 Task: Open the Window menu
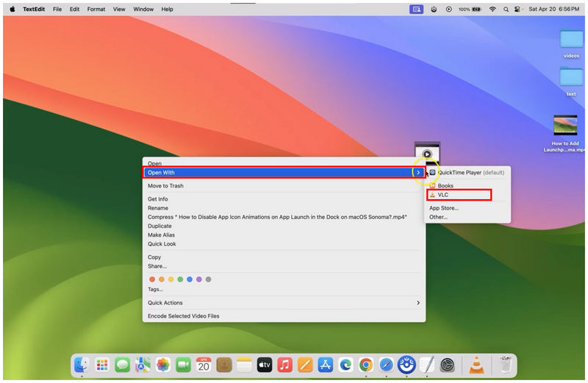click(x=143, y=9)
